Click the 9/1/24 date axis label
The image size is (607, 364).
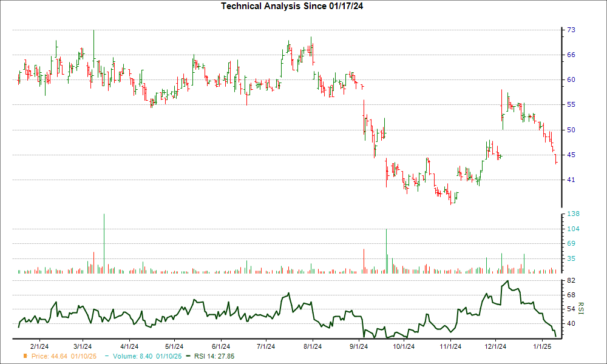point(359,346)
